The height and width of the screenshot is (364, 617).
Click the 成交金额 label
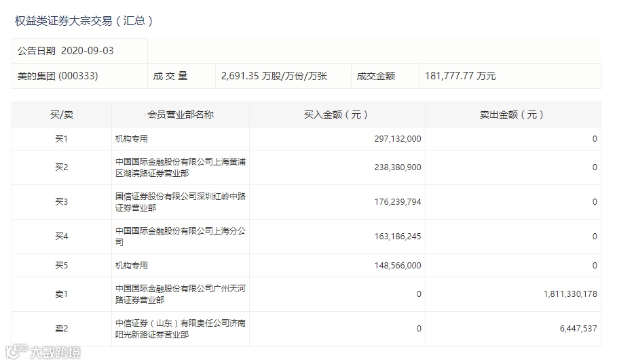pyautogui.click(x=375, y=76)
